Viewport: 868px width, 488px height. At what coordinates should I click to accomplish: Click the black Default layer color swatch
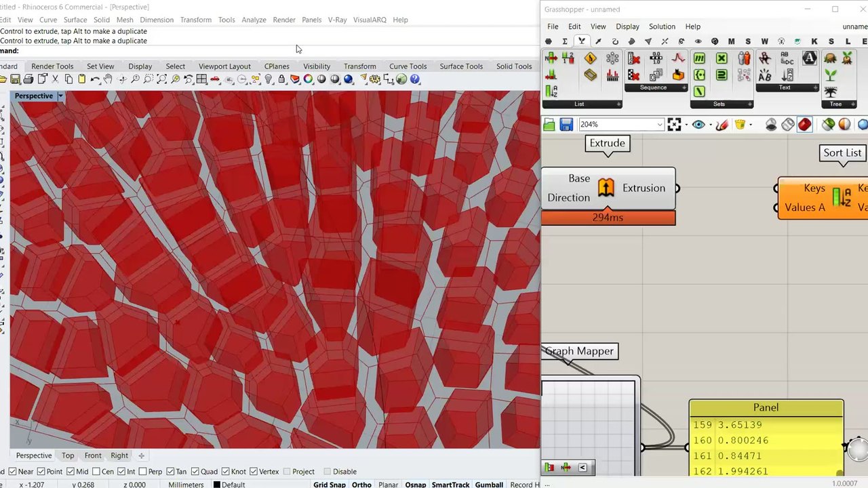click(217, 485)
